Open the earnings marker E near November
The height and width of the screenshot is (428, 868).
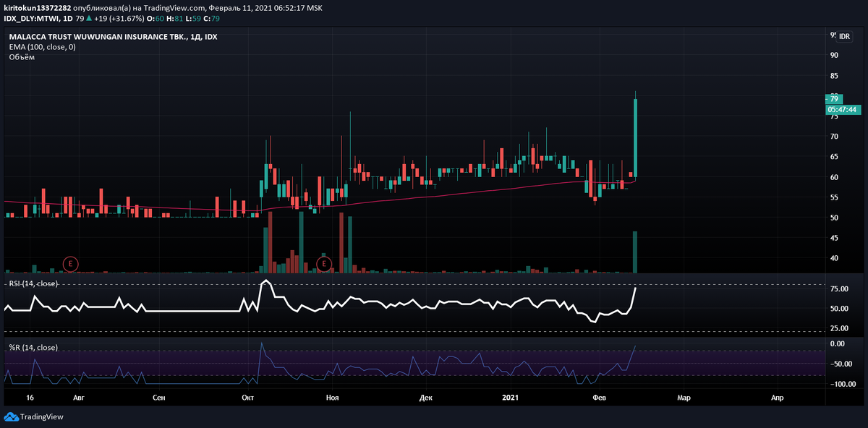pos(324,264)
